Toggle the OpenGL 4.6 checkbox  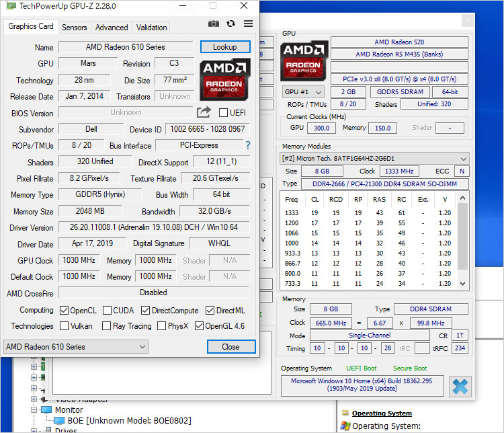(x=199, y=326)
